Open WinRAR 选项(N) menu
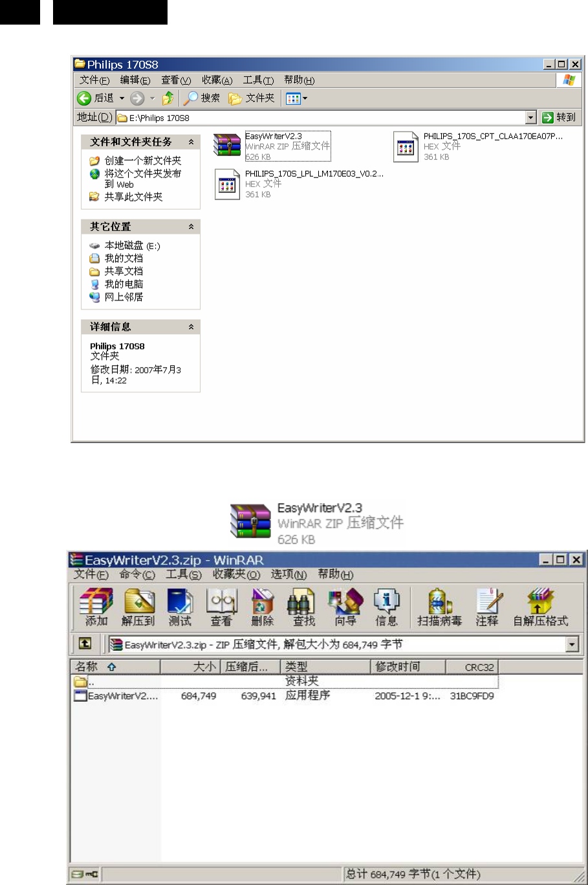The image size is (588, 885). 289,574
